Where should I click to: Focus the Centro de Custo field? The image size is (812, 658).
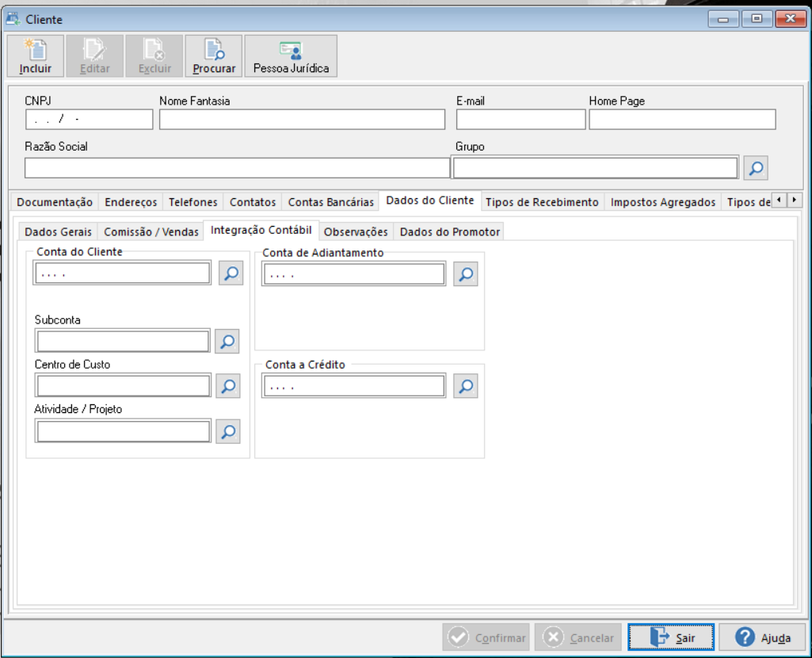click(x=124, y=386)
